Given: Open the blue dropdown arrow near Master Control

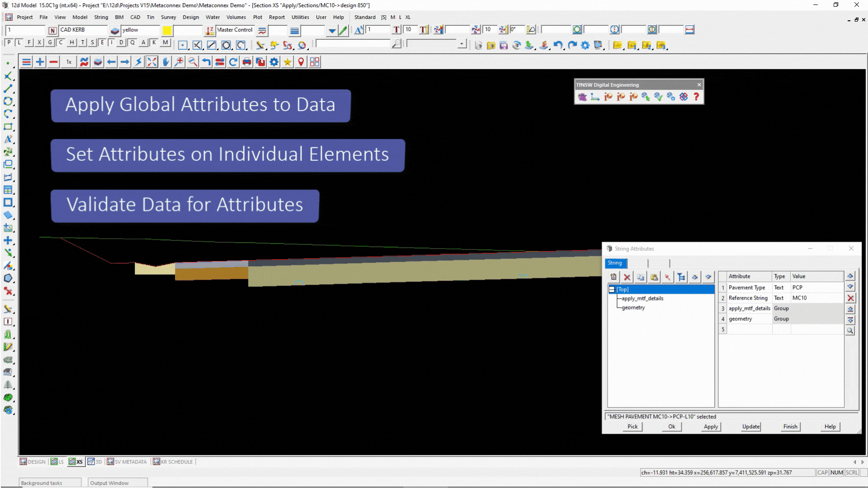Looking at the screenshot, I should click(332, 31).
